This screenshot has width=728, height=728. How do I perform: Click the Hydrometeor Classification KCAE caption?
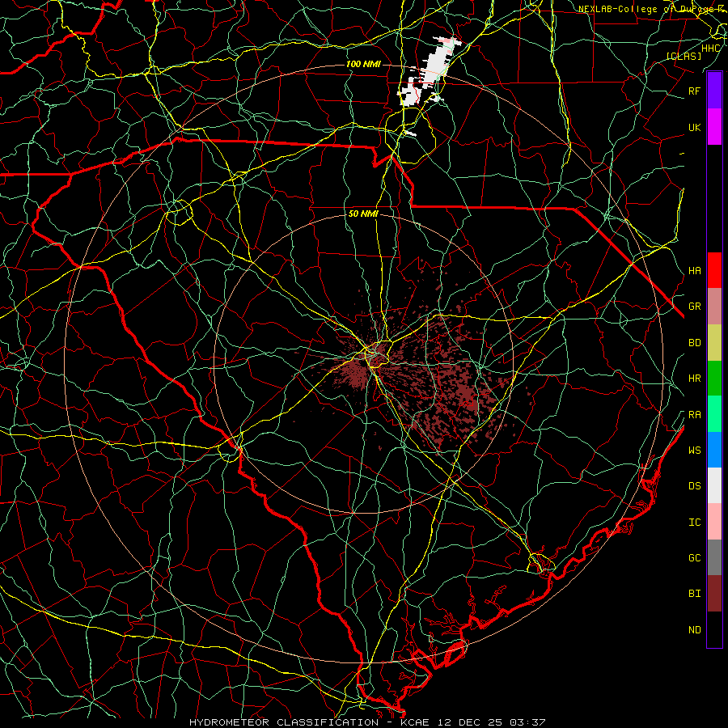pyautogui.click(x=367, y=722)
